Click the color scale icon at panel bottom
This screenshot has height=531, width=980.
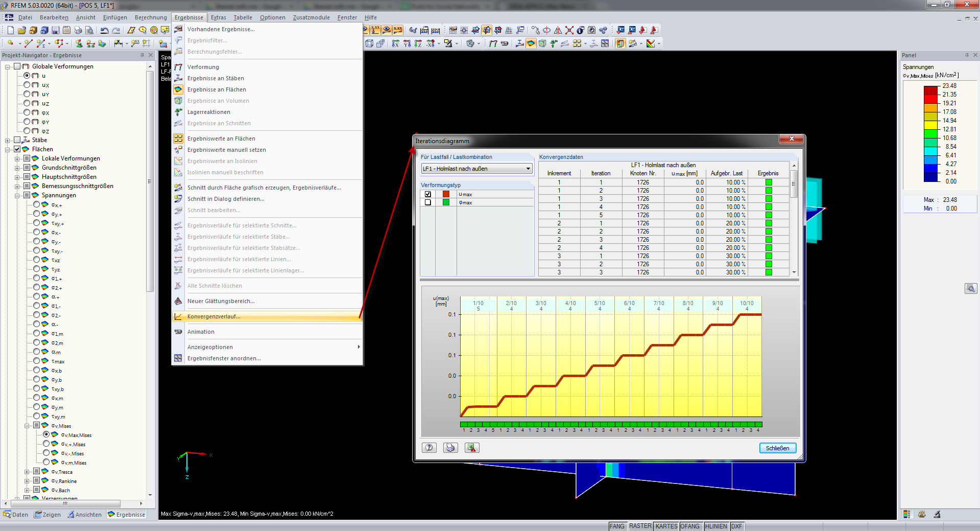[x=907, y=515]
